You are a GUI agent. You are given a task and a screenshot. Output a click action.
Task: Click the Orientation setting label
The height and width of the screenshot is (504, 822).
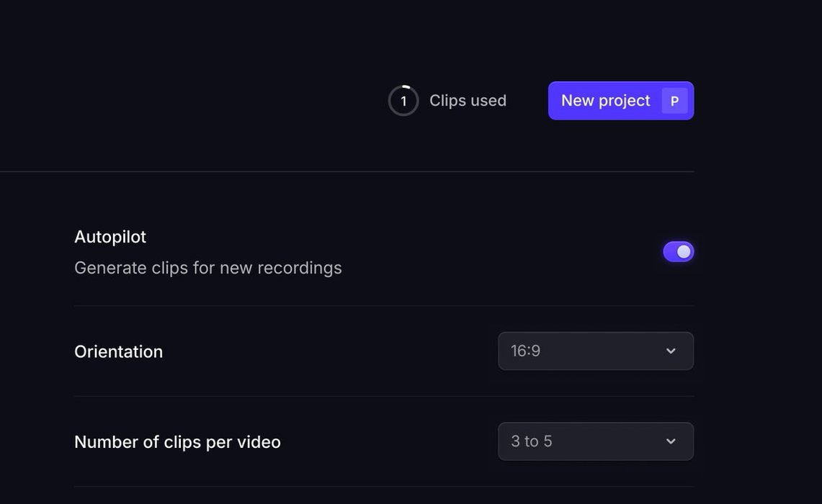click(x=118, y=351)
